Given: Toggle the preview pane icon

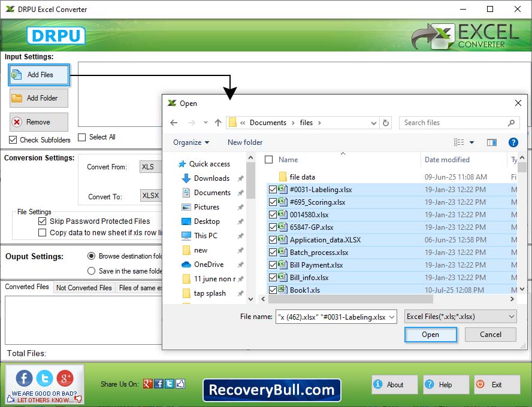Looking at the screenshot, I should coord(492,142).
